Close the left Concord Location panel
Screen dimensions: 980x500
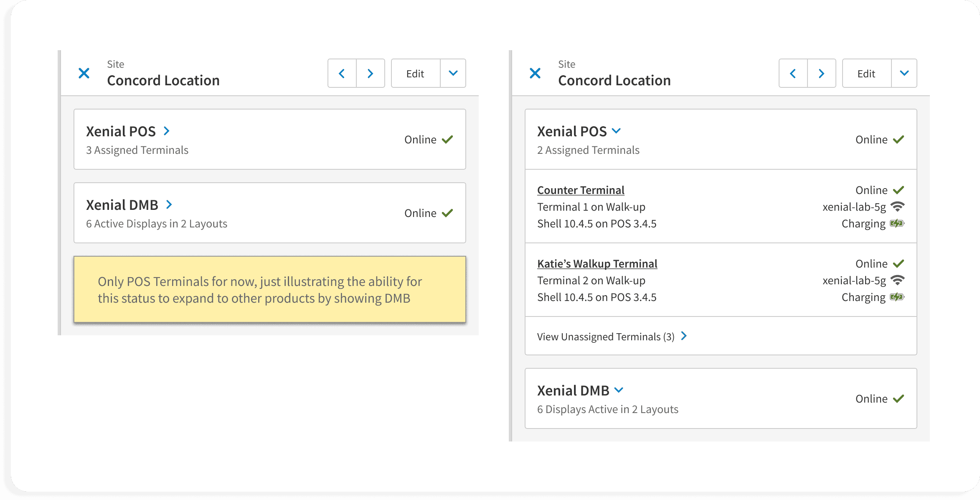coord(84,74)
